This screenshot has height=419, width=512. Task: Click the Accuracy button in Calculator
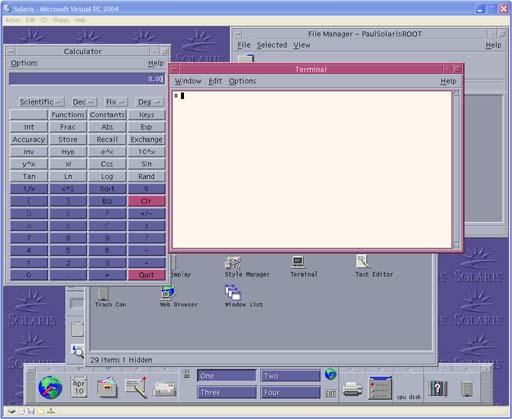pos(29,139)
